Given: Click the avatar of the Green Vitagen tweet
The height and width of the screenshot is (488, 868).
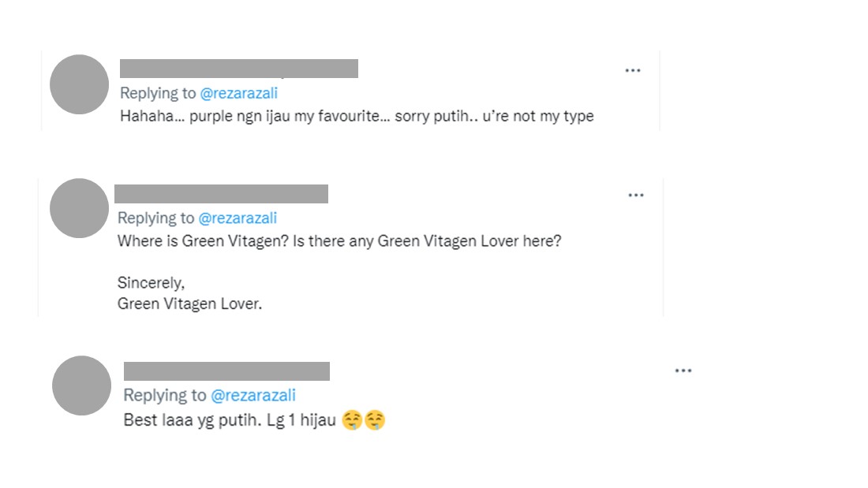Looking at the screenshot, I should click(x=79, y=208).
